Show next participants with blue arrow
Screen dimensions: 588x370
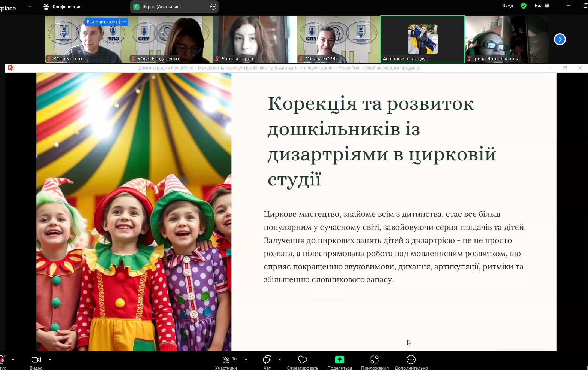pos(559,39)
